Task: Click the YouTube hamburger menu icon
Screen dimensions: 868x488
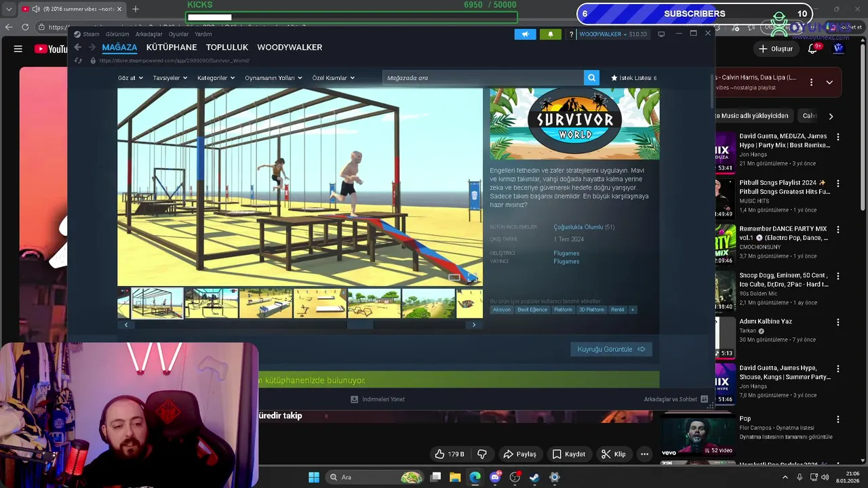Action: [x=18, y=49]
